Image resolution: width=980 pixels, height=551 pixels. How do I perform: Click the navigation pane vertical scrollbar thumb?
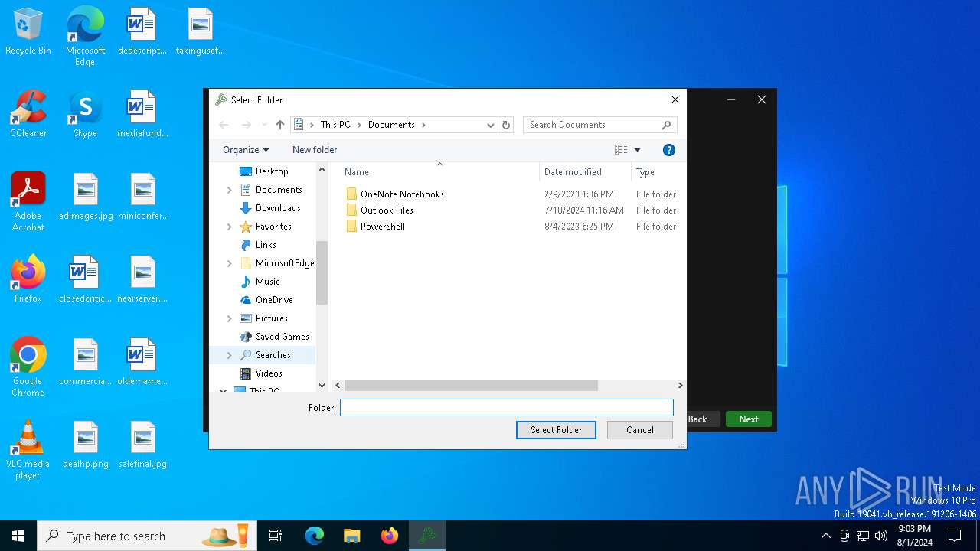pos(322,272)
